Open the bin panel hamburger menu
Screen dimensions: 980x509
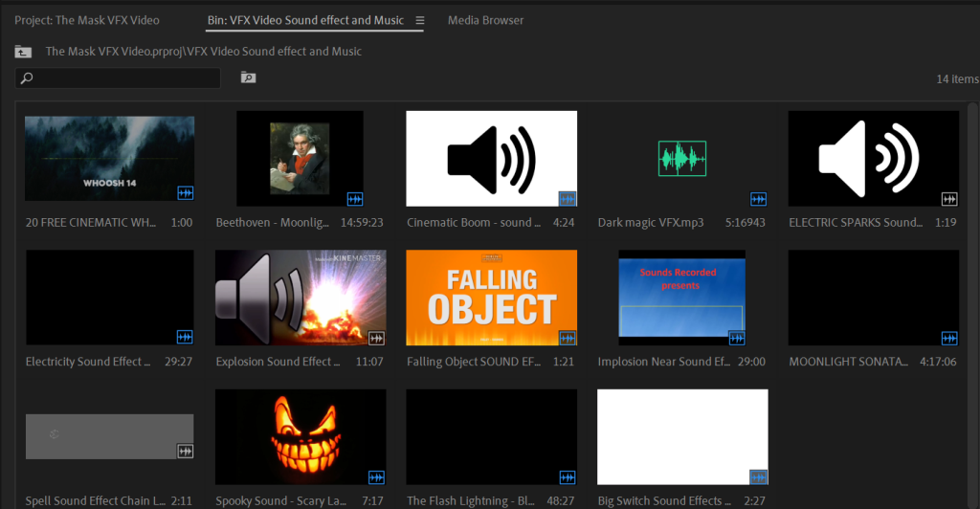(419, 20)
